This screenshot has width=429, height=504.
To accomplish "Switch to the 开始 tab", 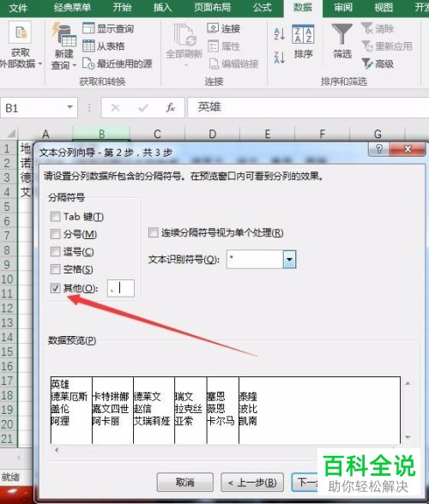I will point(122,8).
